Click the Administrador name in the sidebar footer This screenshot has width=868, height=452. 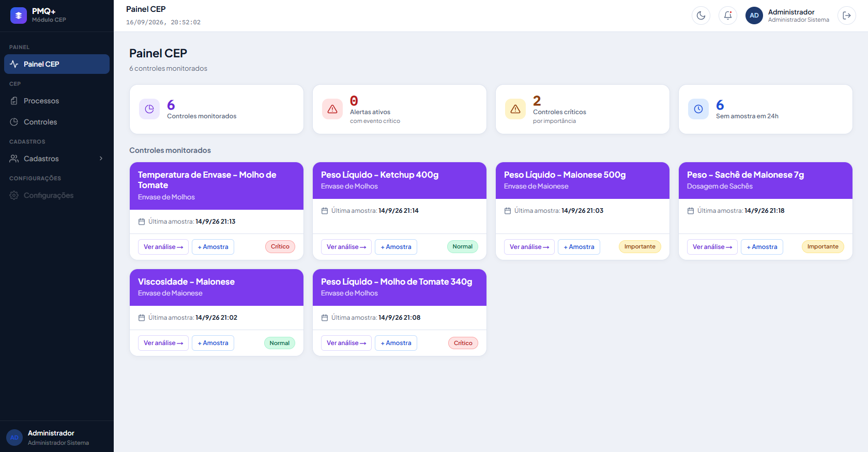(x=51, y=433)
